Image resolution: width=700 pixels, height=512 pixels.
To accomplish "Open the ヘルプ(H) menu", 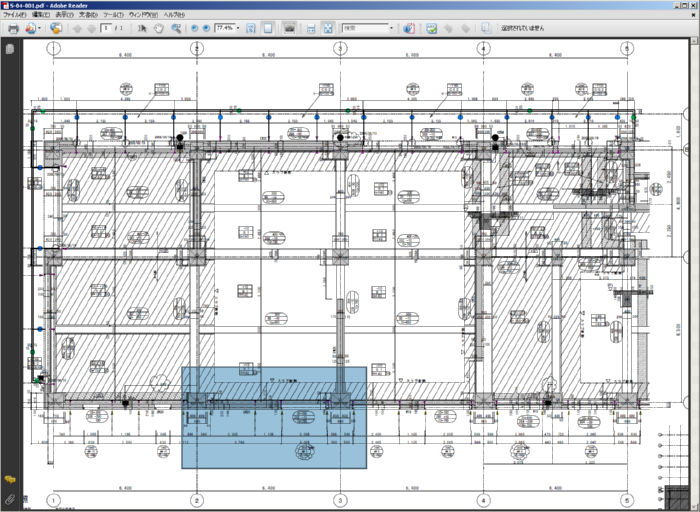I will click(x=175, y=16).
